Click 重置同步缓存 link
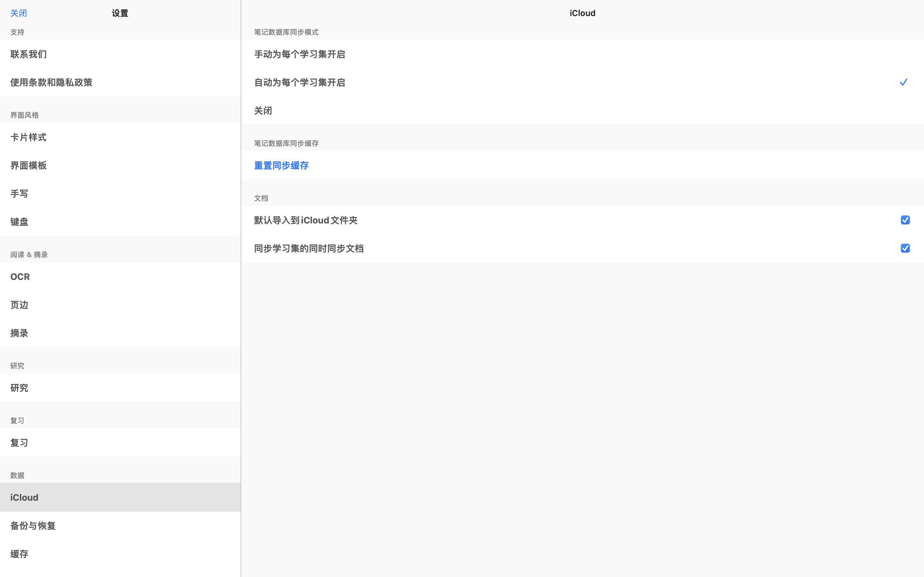The height and width of the screenshot is (577, 924). click(281, 165)
